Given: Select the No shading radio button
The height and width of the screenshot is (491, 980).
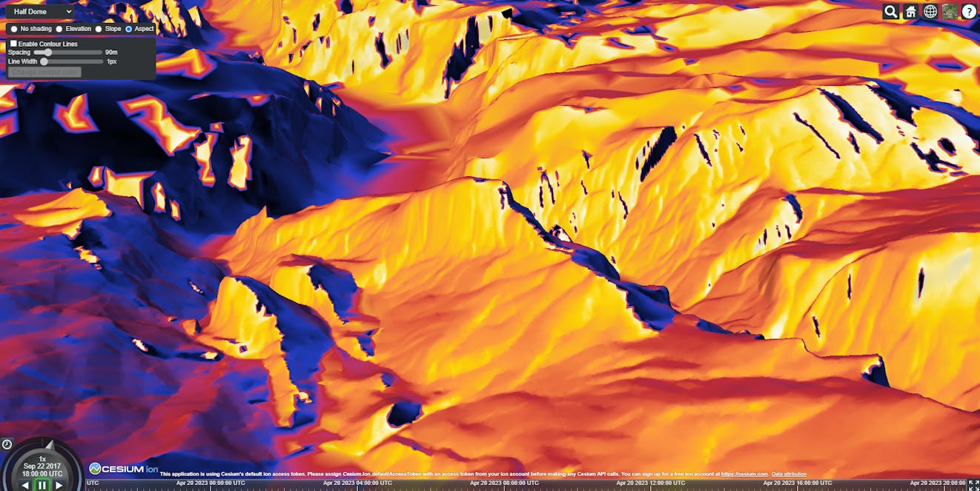Looking at the screenshot, I should [13, 29].
